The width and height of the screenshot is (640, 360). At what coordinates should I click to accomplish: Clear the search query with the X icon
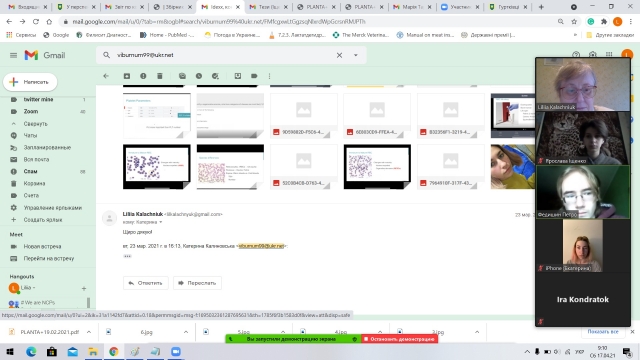(x=339, y=55)
